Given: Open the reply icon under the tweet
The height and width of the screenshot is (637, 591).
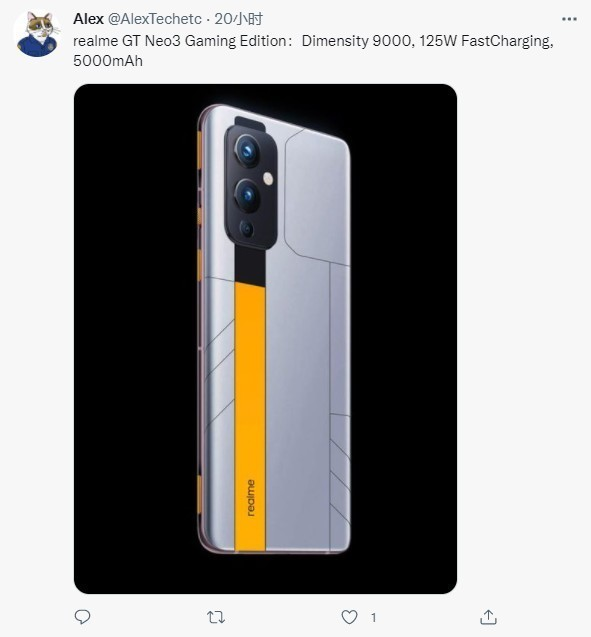Looking at the screenshot, I should pyautogui.click(x=82, y=617).
